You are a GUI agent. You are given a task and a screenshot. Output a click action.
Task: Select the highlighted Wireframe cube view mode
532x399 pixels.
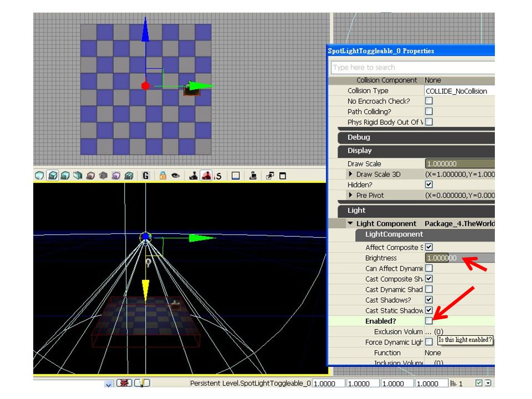tap(53, 176)
